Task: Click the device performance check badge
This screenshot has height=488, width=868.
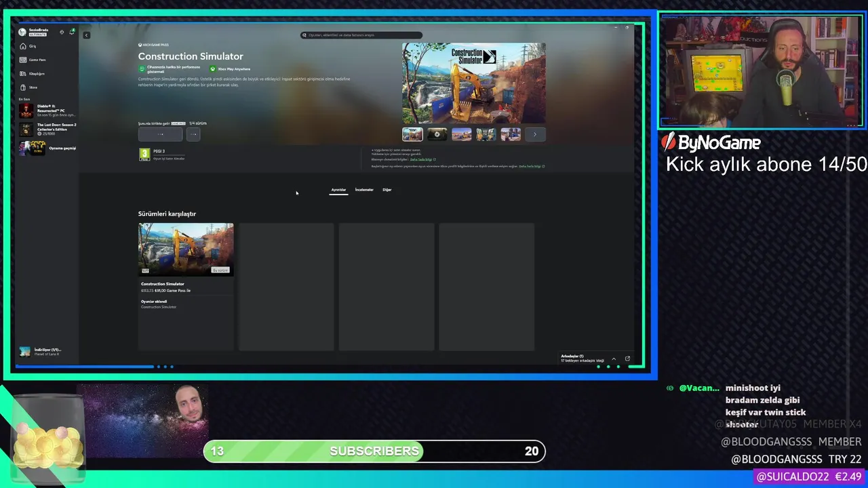Action: [170, 69]
